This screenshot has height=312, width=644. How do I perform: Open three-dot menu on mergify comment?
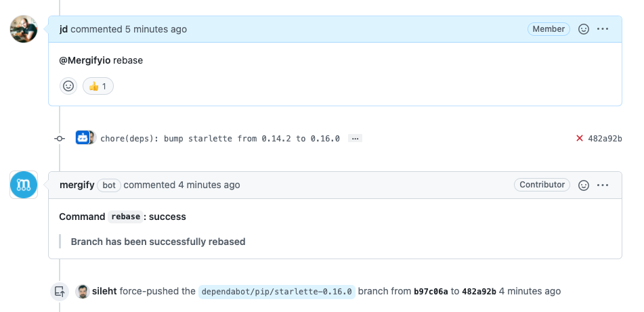pyautogui.click(x=603, y=185)
